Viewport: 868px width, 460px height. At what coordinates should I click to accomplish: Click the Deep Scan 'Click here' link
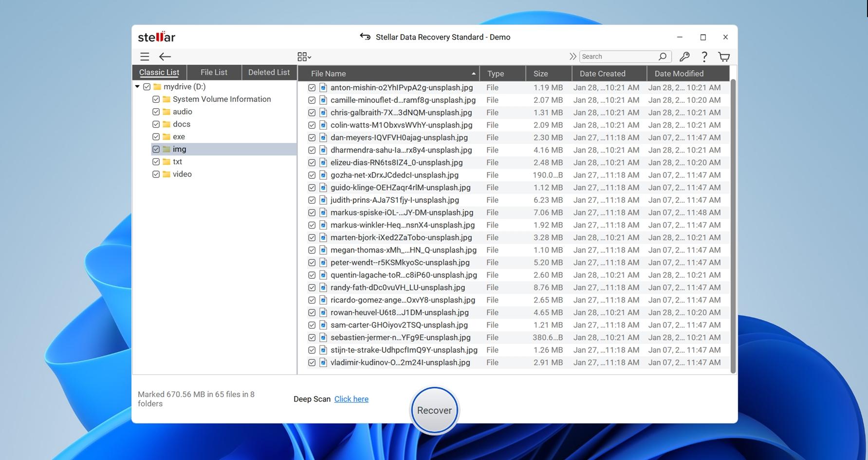coord(351,399)
